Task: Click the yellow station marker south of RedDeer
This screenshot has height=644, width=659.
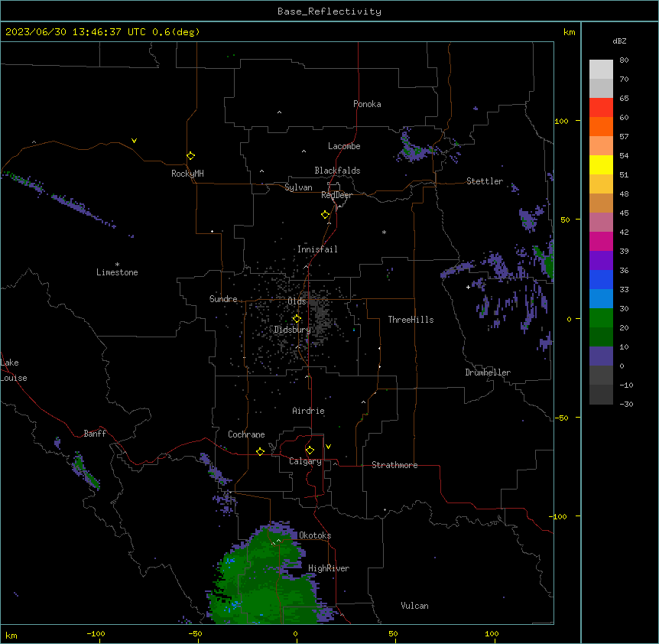Action: [x=326, y=215]
